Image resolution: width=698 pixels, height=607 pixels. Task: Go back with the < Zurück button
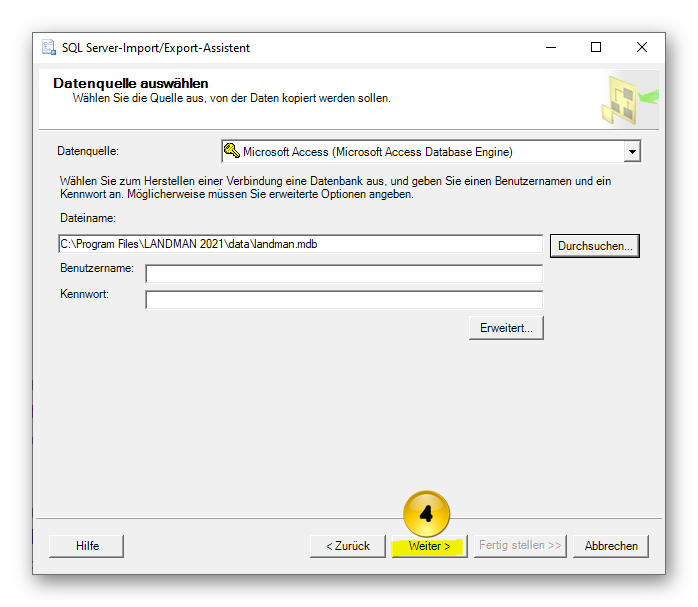[x=347, y=546]
